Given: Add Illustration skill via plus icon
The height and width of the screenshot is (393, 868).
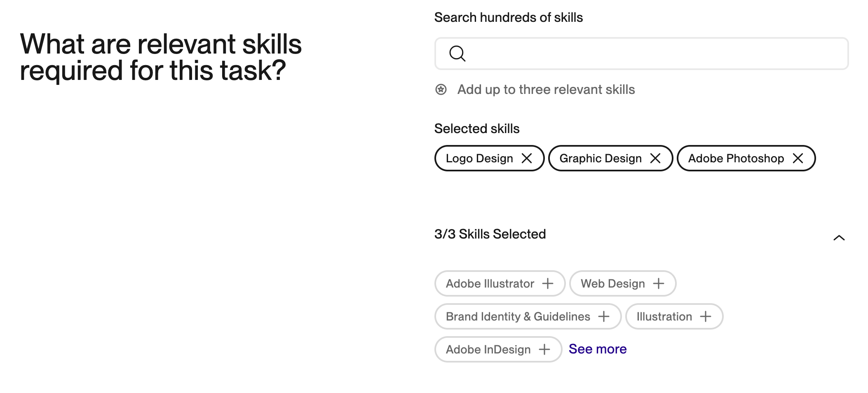Looking at the screenshot, I should 706,316.
